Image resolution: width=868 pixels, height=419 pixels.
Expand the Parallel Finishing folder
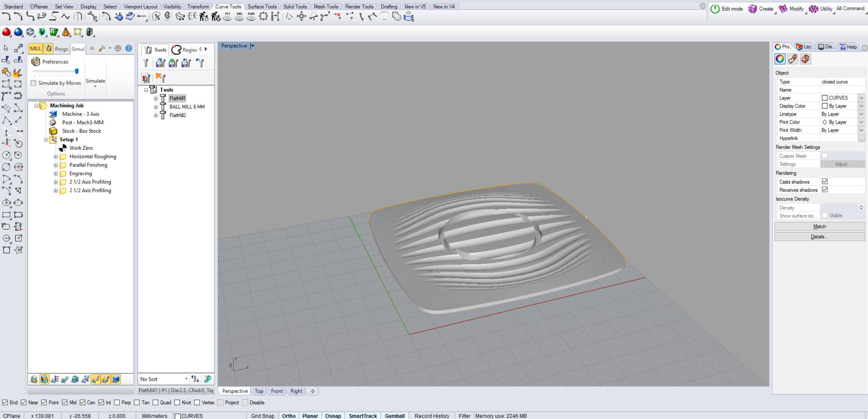point(56,165)
